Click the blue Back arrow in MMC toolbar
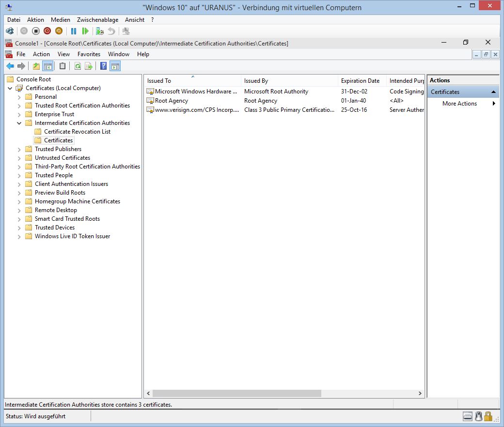Screen dimensions: 504x427 point(10,66)
